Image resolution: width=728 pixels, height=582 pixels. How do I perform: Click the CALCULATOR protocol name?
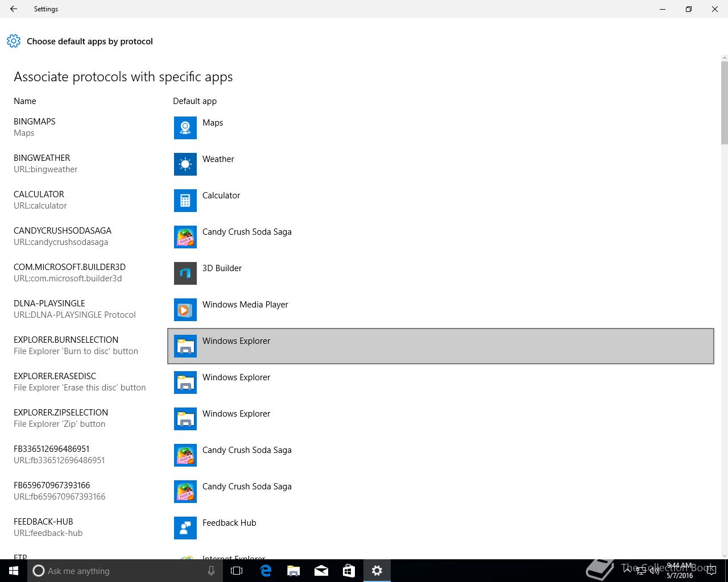(39, 194)
